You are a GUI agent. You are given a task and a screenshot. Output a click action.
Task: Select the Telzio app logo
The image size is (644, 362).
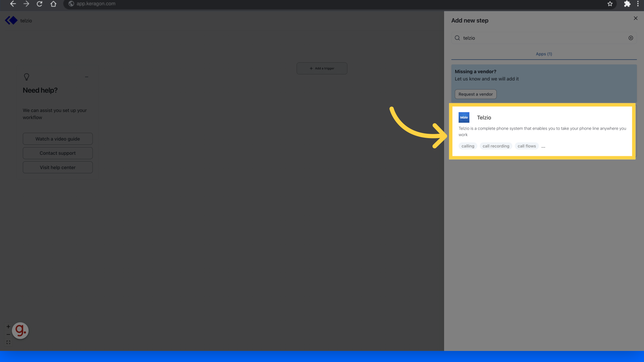point(464,117)
